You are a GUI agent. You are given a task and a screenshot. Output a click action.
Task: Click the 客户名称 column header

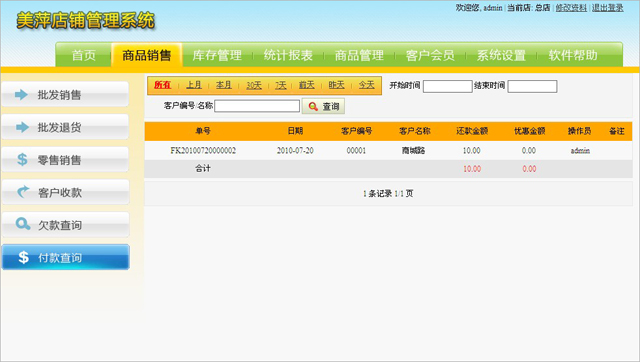(414, 131)
